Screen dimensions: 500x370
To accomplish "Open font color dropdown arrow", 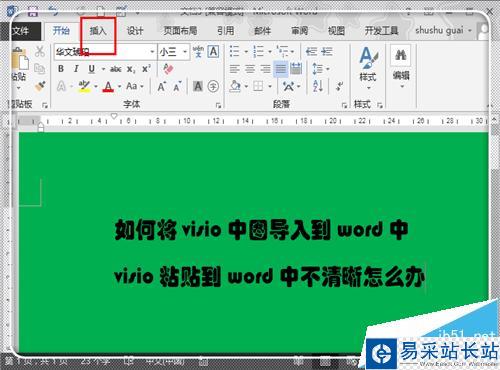I will tap(119, 87).
